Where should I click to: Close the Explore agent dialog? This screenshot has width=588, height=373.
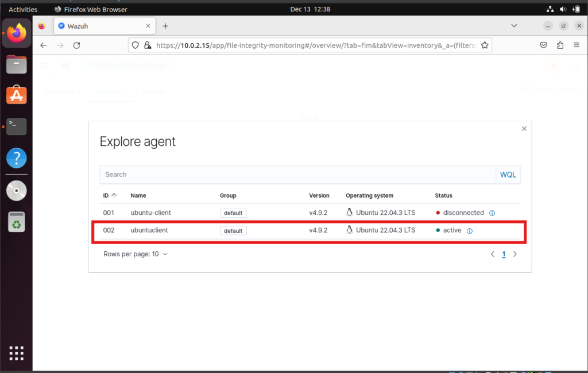pos(524,129)
